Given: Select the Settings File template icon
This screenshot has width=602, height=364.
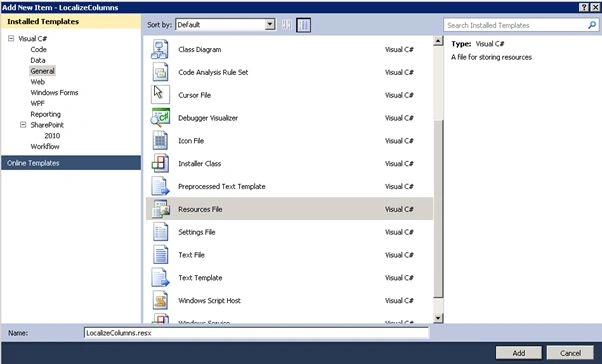Looking at the screenshot, I should click(160, 232).
